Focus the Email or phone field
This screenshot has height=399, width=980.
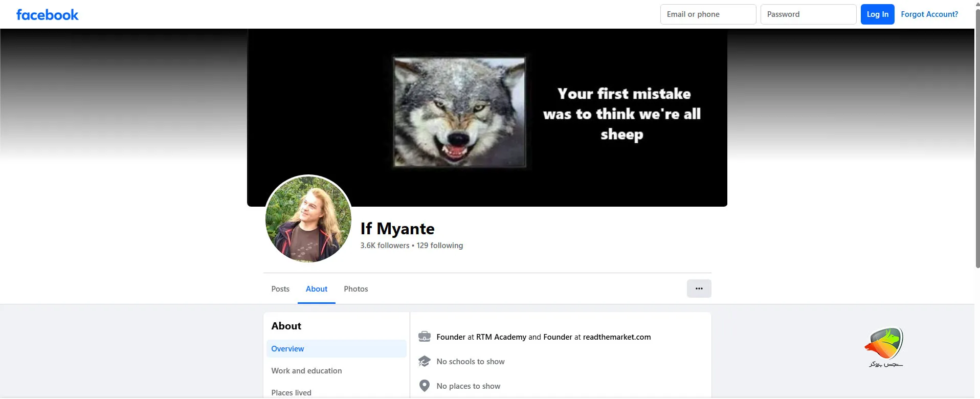tap(708, 14)
